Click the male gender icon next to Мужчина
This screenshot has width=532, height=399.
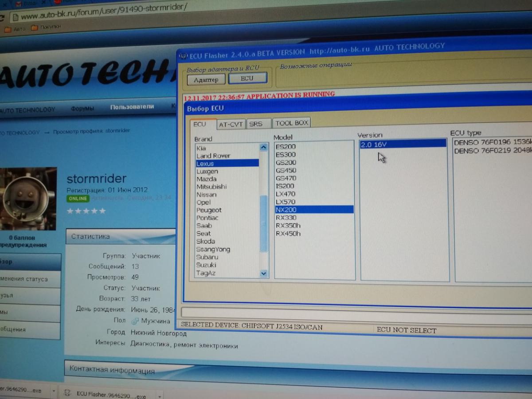pos(135,321)
